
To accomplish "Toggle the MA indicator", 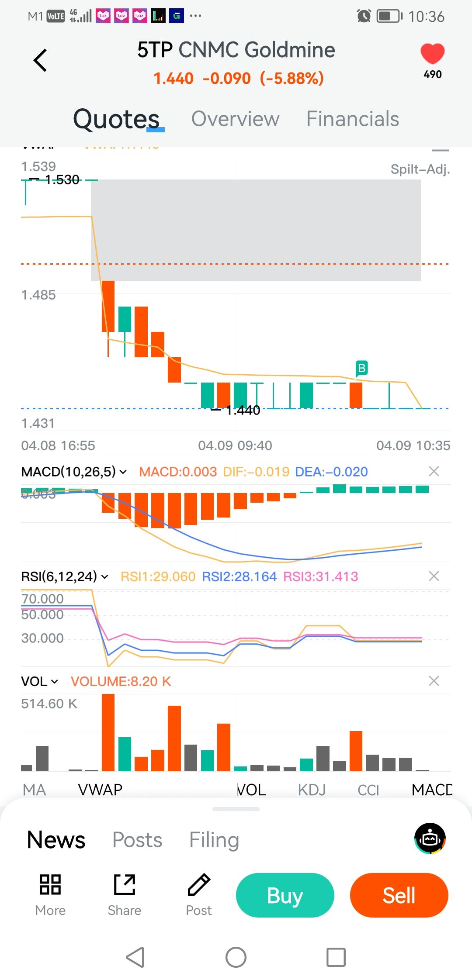I will 35,790.
